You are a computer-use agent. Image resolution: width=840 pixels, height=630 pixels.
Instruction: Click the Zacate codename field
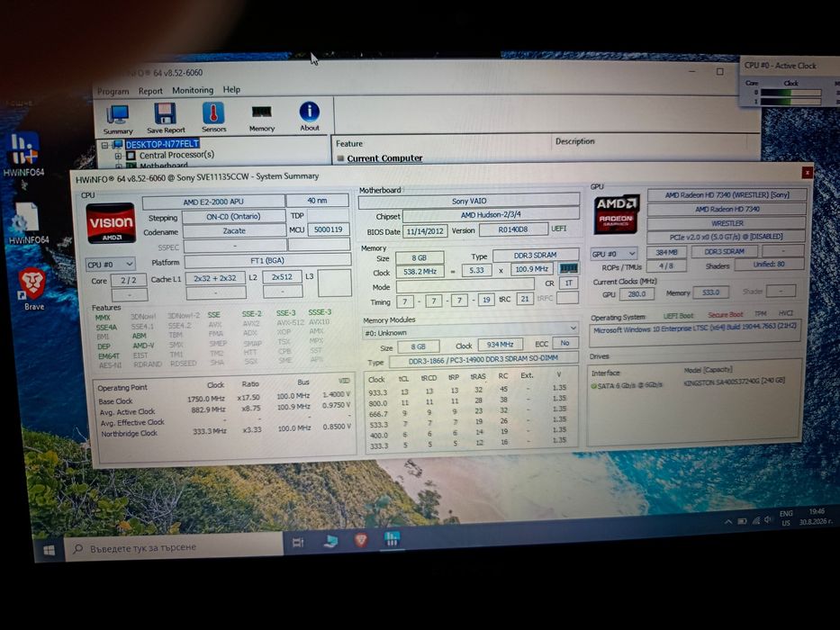(x=234, y=231)
